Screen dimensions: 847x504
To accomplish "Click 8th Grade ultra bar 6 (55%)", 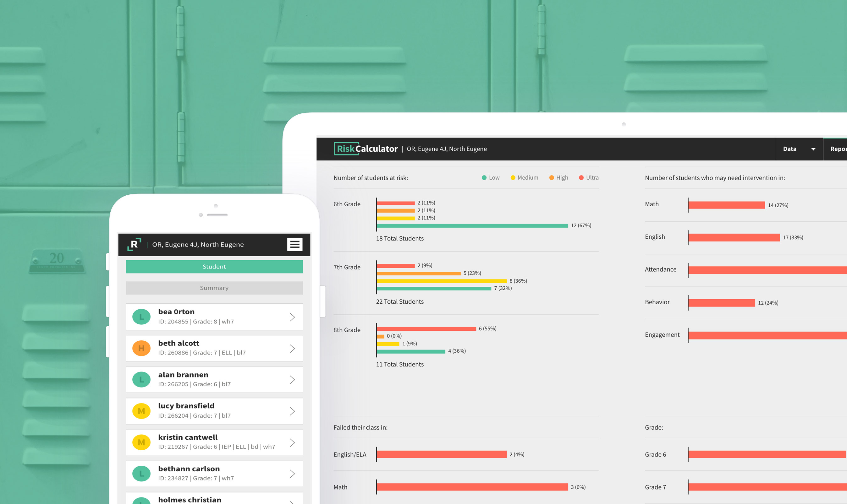I will (426, 328).
